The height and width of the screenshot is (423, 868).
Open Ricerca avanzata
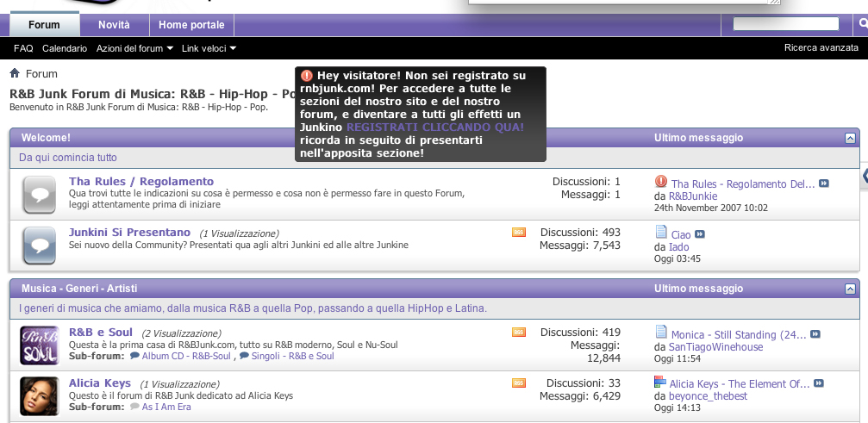tap(821, 48)
